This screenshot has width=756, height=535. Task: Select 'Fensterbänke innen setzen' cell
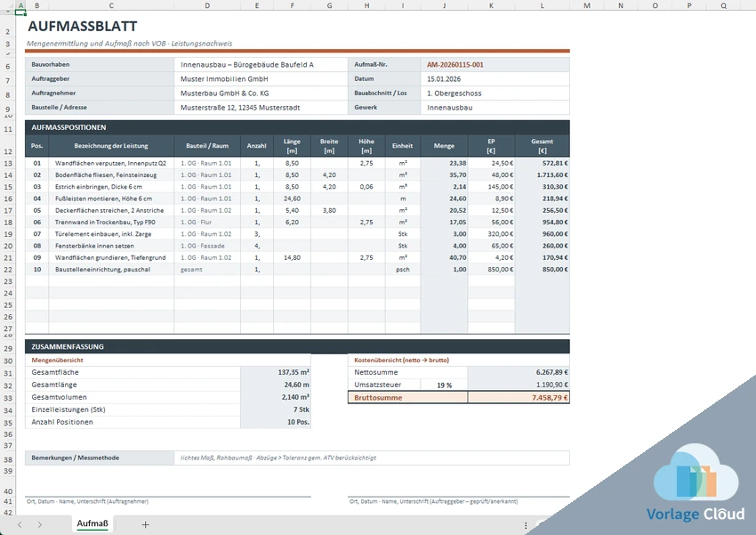pyautogui.click(x=111, y=246)
